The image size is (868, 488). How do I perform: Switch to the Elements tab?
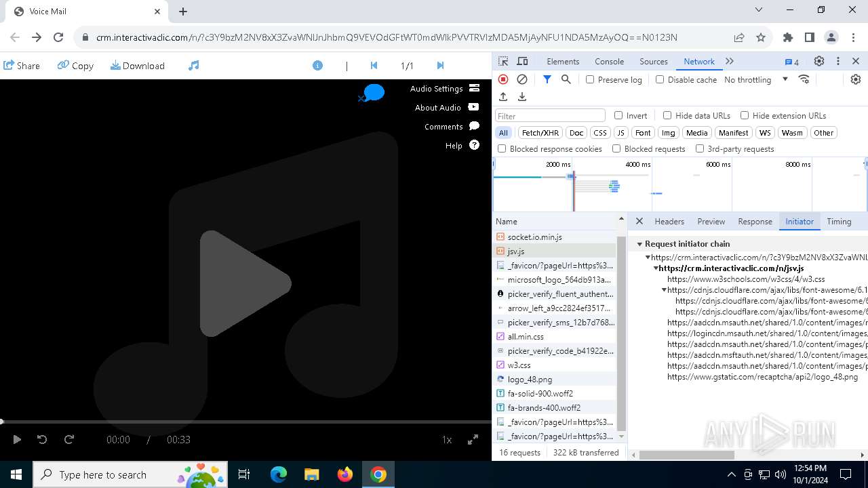tap(563, 61)
